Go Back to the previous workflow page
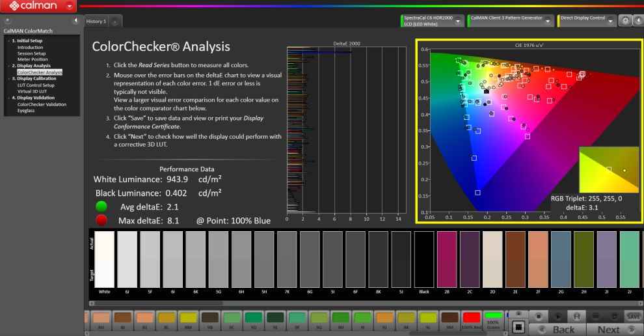 [557, 329]
